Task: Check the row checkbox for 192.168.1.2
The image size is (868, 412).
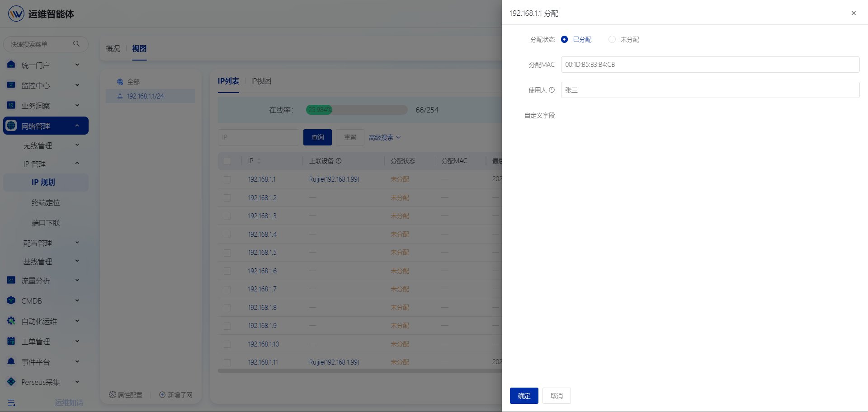Action: pos(227,198)
